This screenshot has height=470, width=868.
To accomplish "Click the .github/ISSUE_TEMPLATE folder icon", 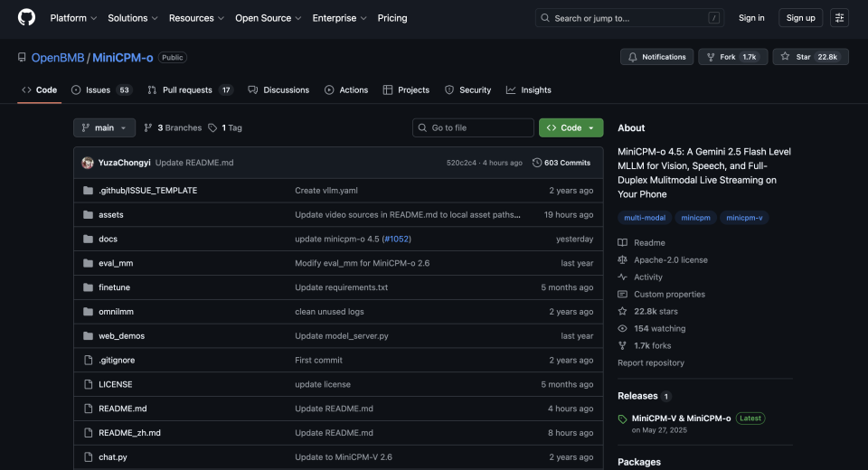I will (x=88, y=191).
